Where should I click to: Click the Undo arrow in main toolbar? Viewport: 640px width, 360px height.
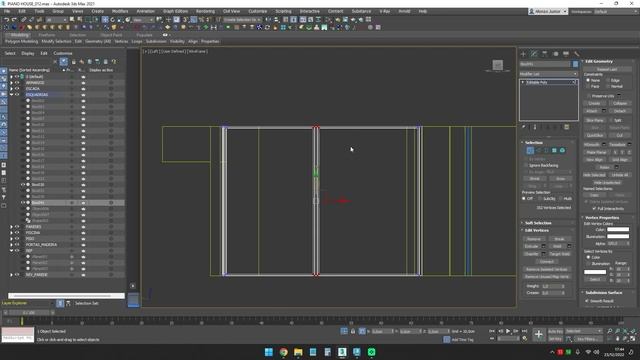tap(7, 20)
